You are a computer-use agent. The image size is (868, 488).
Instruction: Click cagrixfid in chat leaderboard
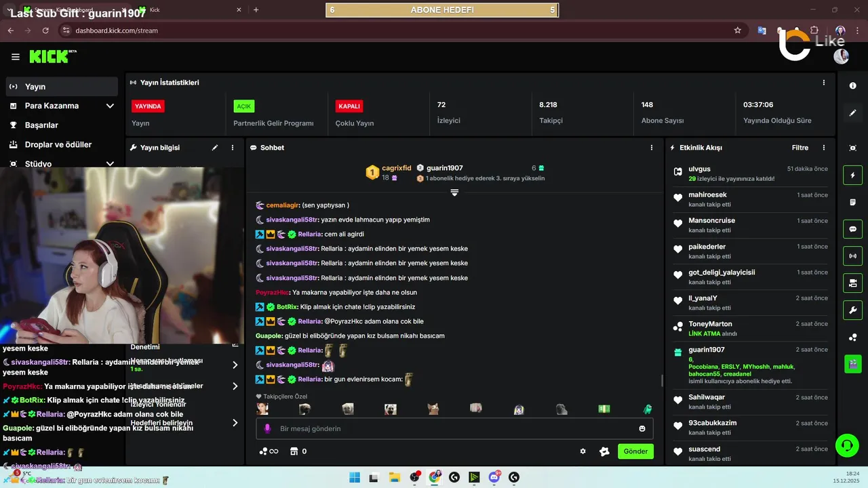click(397, 168)
